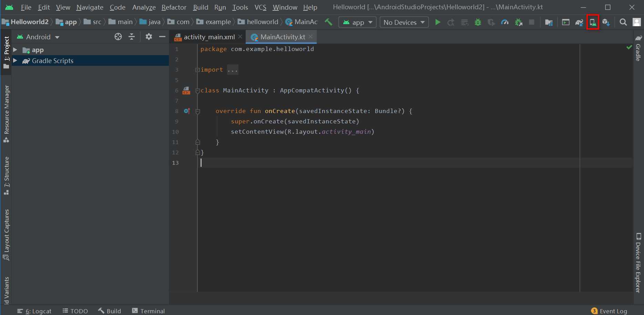
Task: Click the folded import ellipsis
Action: [x=233, y=70]
